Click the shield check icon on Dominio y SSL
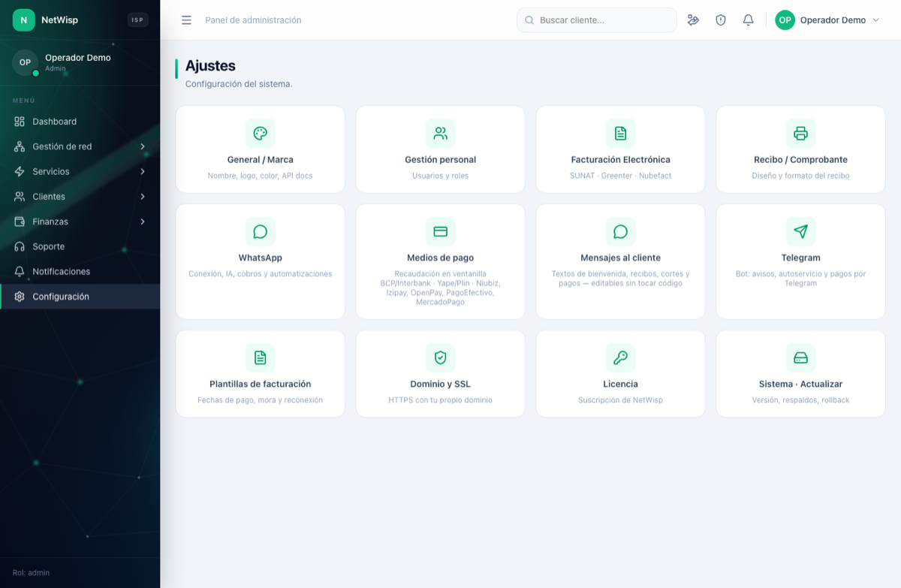Viewport: 901px width, 588px height. click(441, 357)
